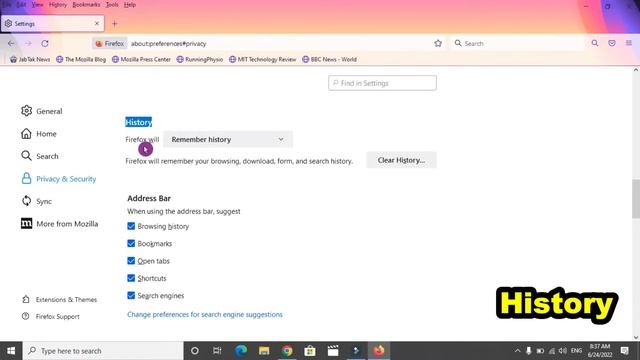Open MIT Technology Review bookmark
The width and height of the screenshot is (640, 360).
coord(262,60)
